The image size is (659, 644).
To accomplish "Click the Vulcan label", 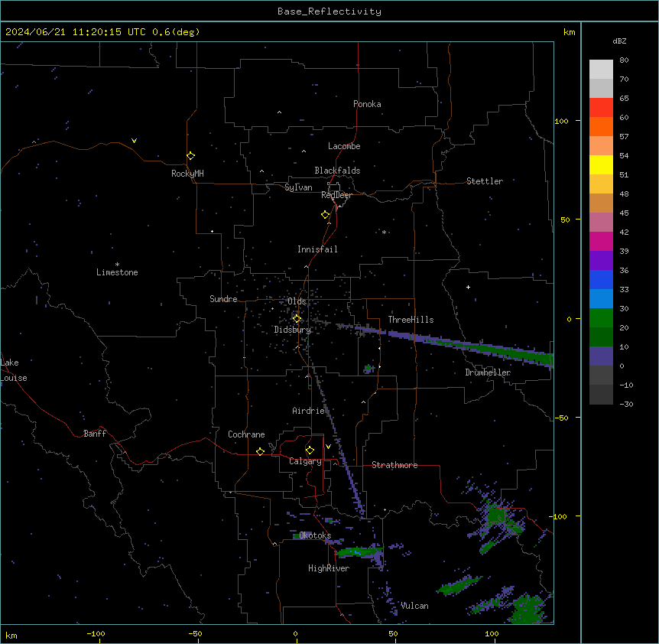I will [x=414, y=606].
